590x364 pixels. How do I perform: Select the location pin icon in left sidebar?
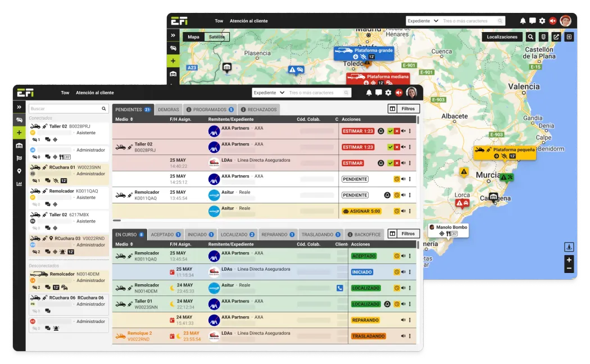(19, 170)
